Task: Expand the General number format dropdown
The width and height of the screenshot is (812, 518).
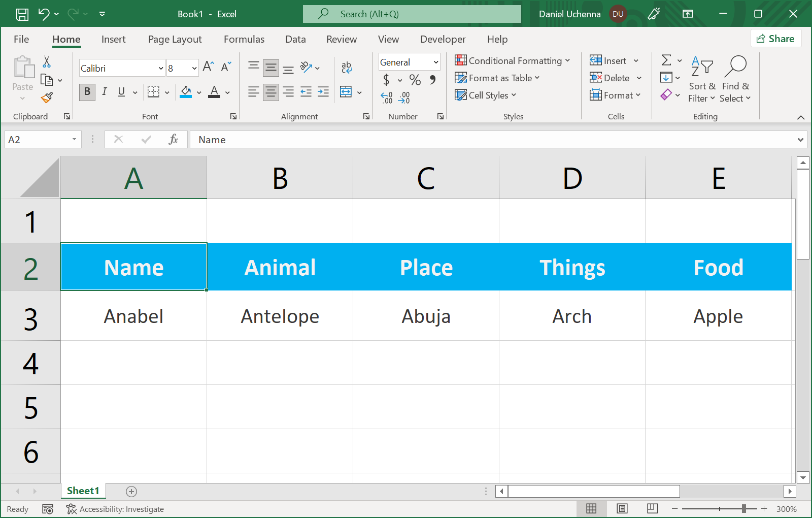Action: click(435, 62)
